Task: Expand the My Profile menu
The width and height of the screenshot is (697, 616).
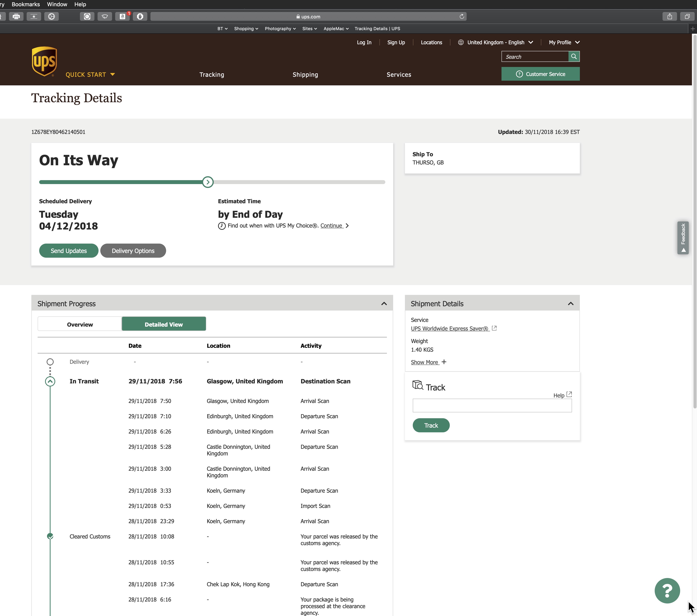Action: pos(564,42)
